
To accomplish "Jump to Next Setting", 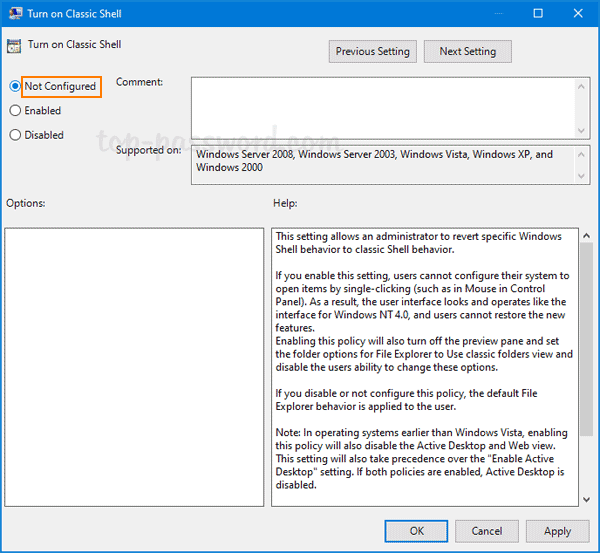I will pos(467,51).
